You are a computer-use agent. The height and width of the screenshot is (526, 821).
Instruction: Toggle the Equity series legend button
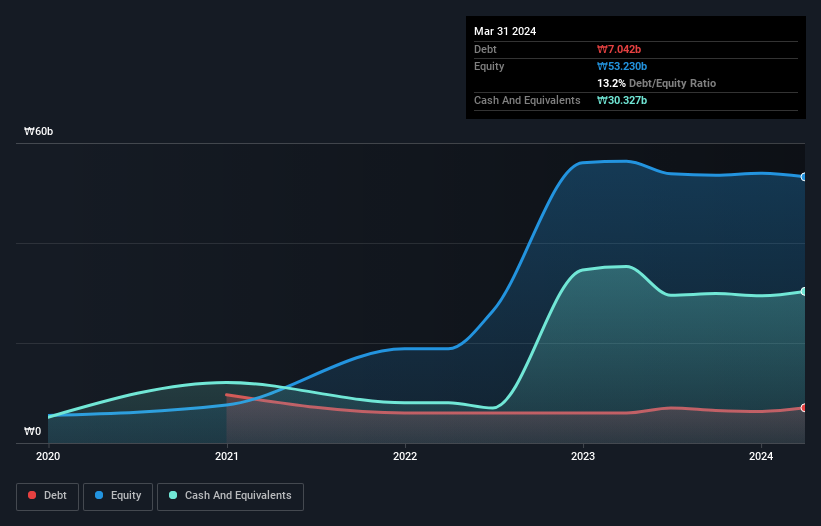tap(118, 496)
